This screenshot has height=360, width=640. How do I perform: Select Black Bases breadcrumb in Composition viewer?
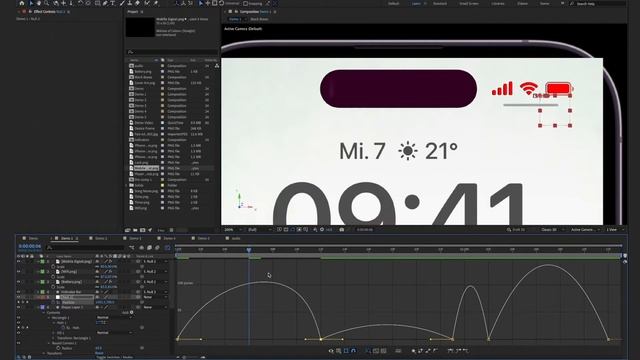tap(259, 19)
